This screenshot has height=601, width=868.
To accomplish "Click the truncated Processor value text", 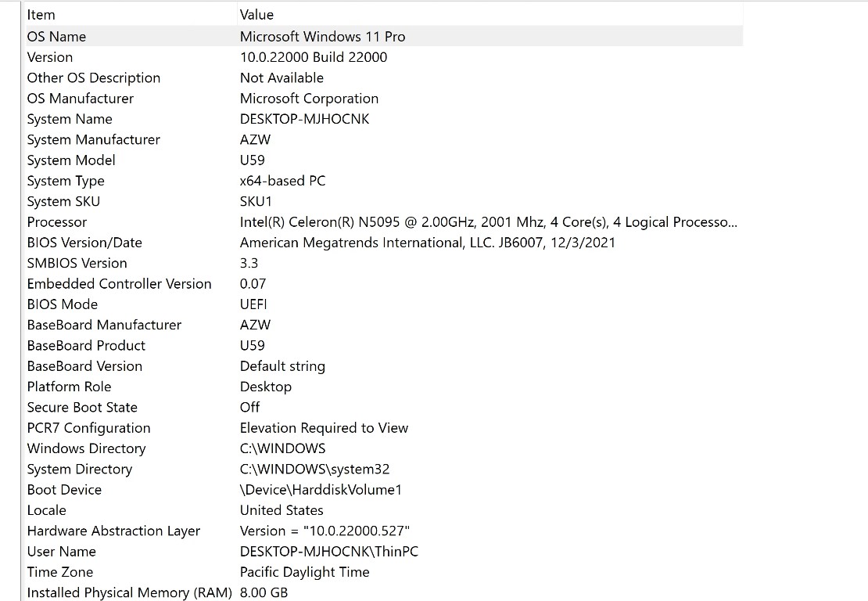I will (x=488, y=221).
